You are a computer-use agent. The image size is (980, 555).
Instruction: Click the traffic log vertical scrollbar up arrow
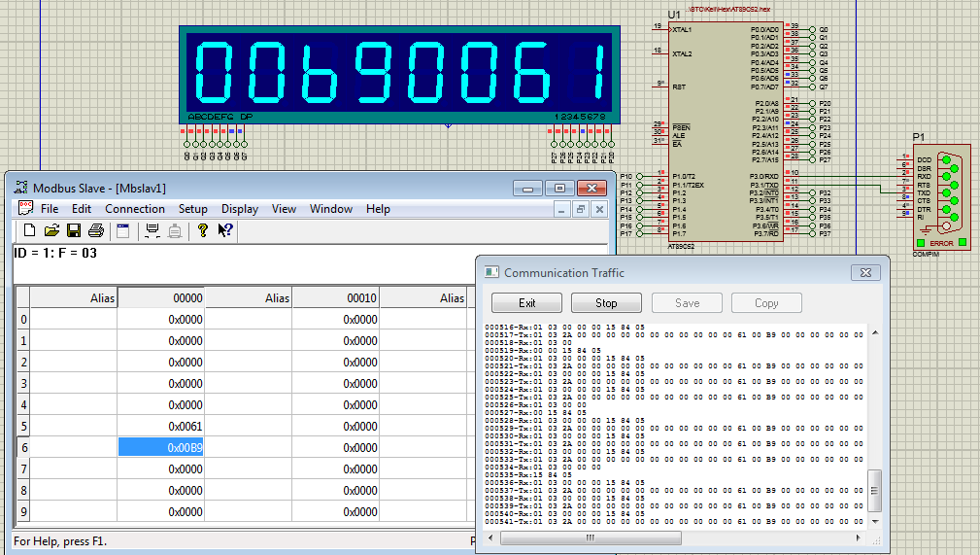875,332
